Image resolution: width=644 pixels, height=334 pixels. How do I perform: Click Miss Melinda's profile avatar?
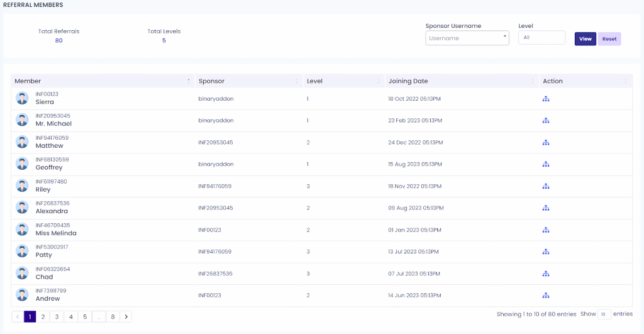[23, 230]
